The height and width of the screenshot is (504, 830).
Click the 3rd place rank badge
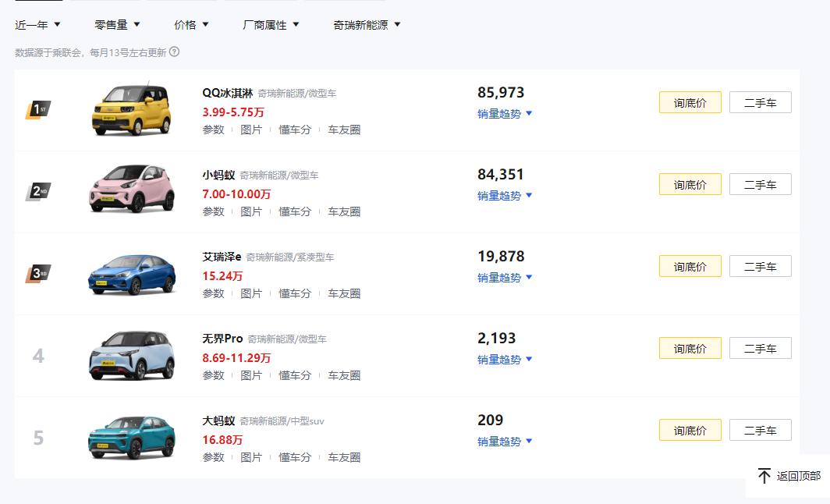37,274
